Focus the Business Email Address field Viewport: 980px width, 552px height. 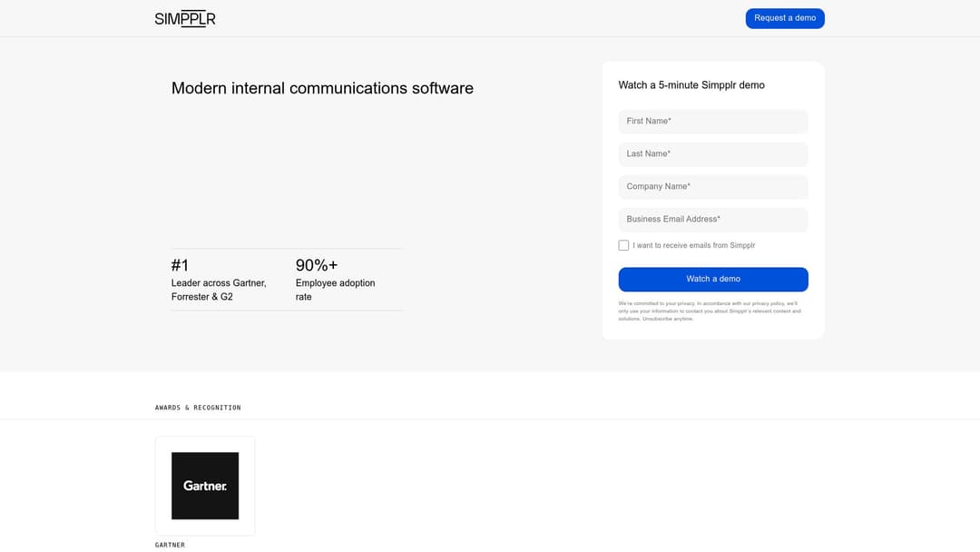click(x=713, y=220)
